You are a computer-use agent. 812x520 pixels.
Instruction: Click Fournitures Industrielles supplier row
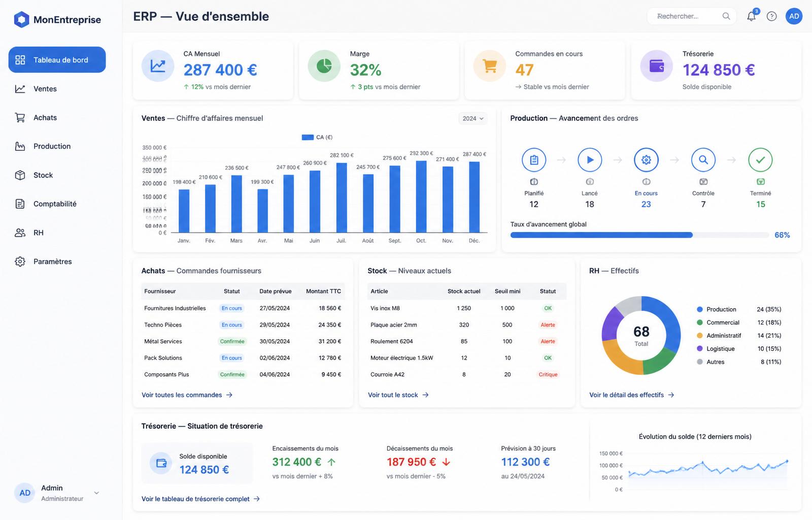tap(243, 308)
